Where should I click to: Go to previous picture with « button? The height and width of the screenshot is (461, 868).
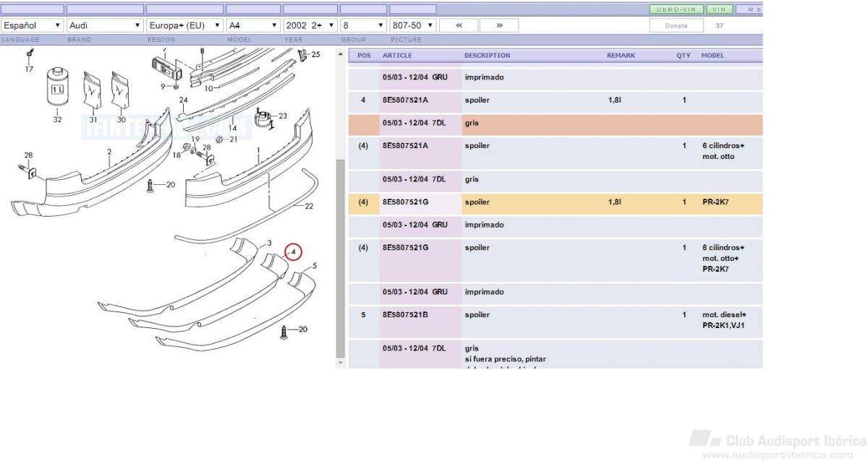[459, 25]
